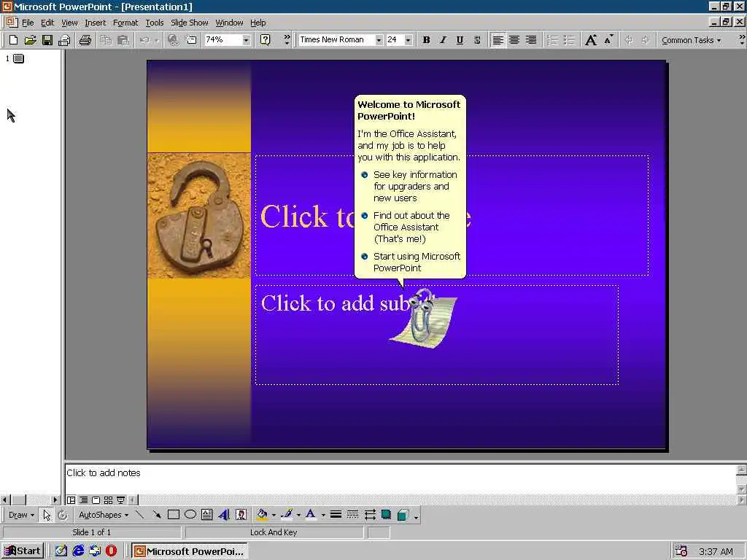Create a new presentation with New icon
The height and width of the screenshot is (560, 747).
point(13,40)
